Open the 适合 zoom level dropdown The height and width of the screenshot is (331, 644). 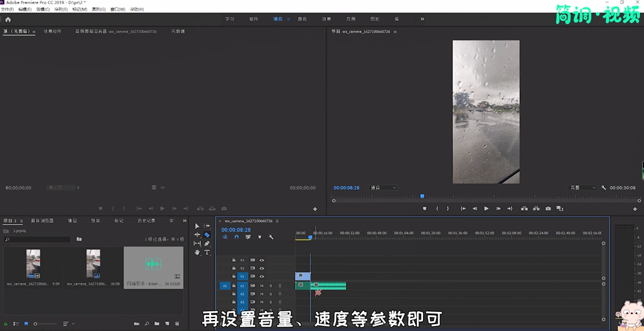click(383, 188)
